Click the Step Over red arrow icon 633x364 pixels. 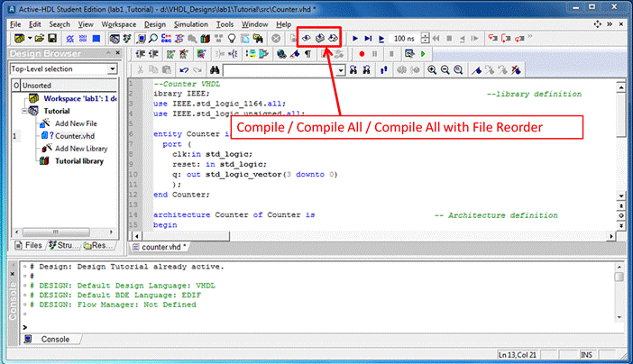point(506,39)
